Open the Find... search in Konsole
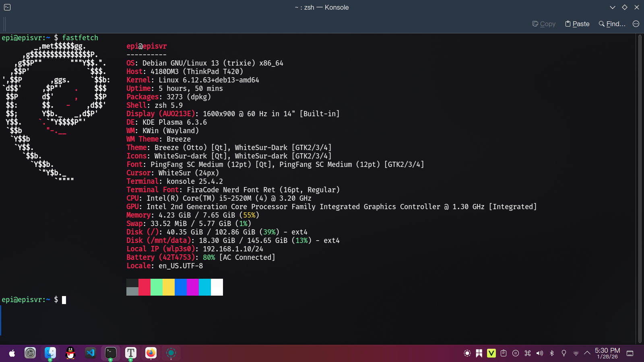Screen dimensions: 644x362 (612, 24)
